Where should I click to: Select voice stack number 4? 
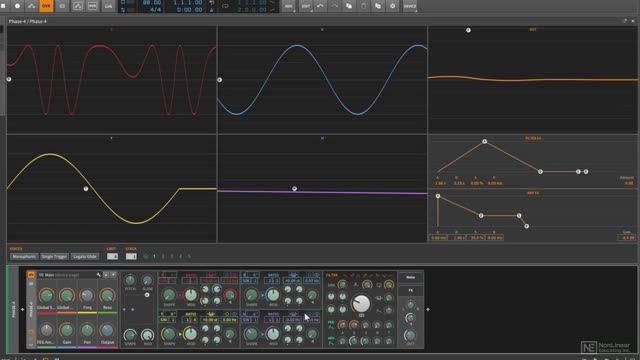pyautogui.click(x=180, y=257)
